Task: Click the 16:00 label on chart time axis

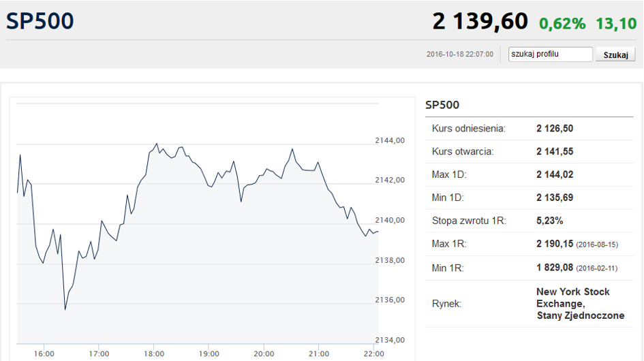Action: click(44, 354)
